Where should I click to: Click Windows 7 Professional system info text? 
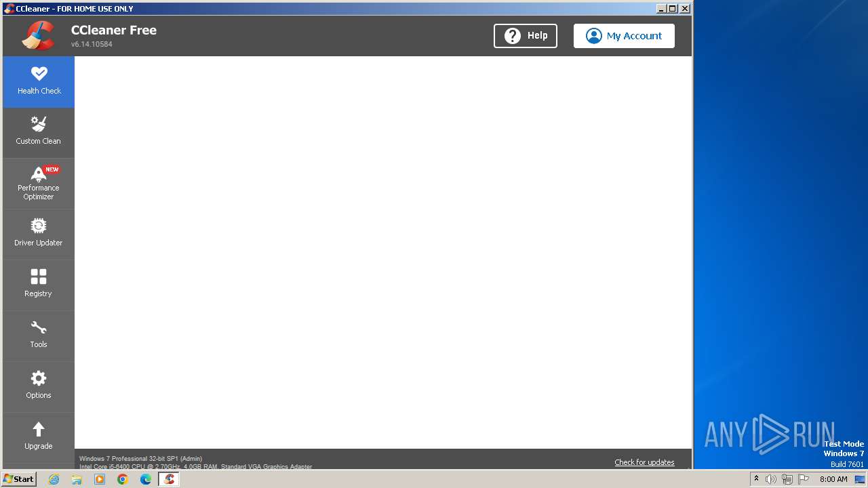pyautogui.click(x=140, y=459)
